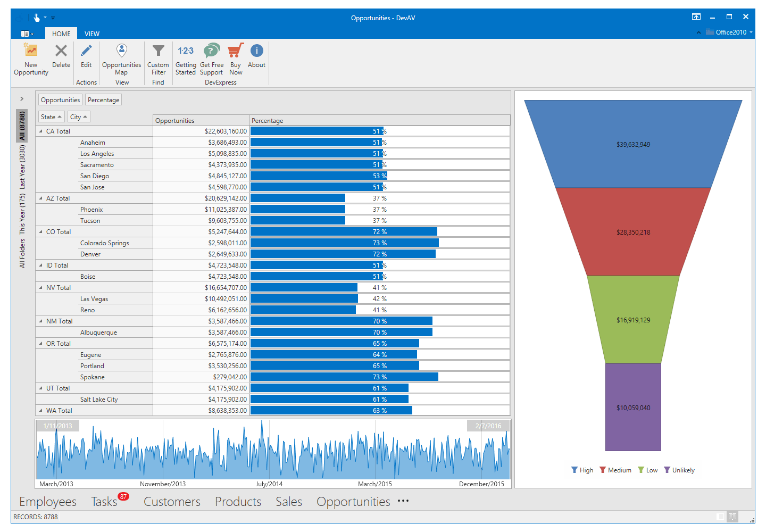Switch to the VIEW ribbon tab
The image size is (766, 532).
click(x=92, y=34)
